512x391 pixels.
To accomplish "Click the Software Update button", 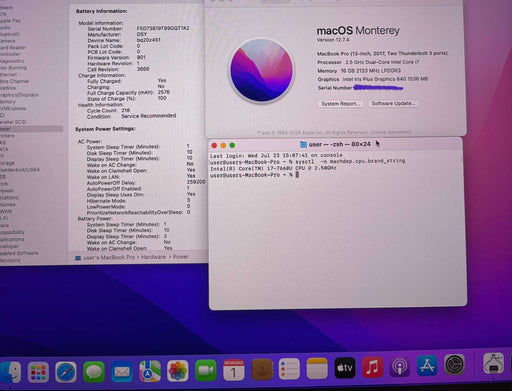I will 393,103.
